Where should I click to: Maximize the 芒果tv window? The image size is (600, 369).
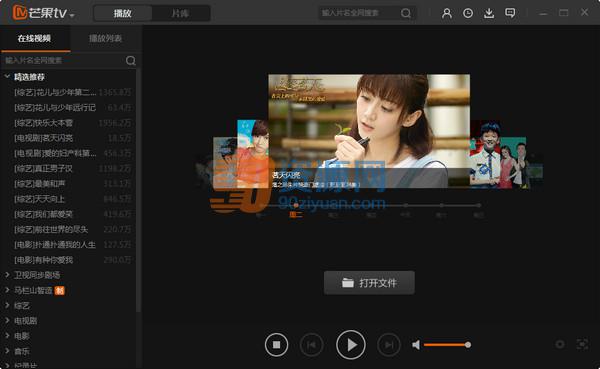click(563, 13)
